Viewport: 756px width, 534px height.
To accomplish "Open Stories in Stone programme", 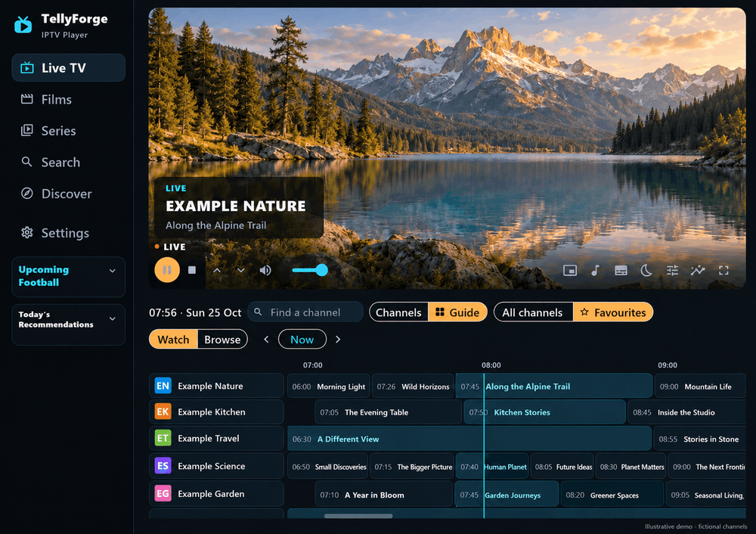I will [x=699, y=439].
